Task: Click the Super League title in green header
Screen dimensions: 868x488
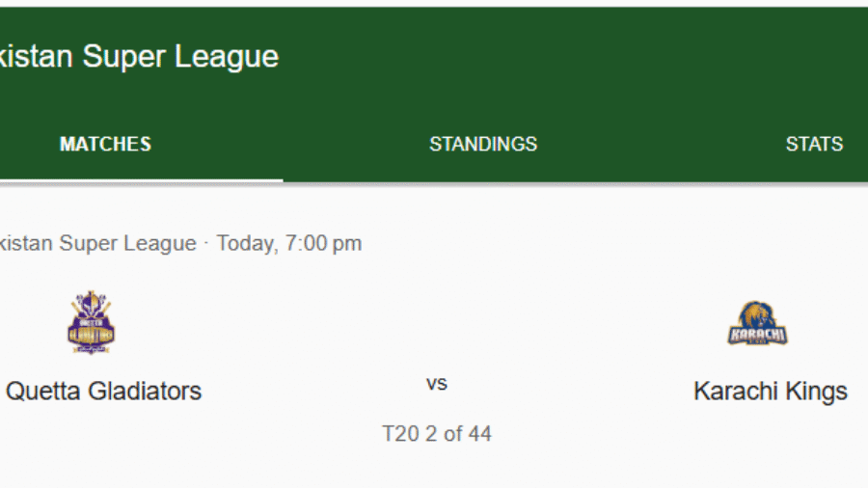Action: 139,56
